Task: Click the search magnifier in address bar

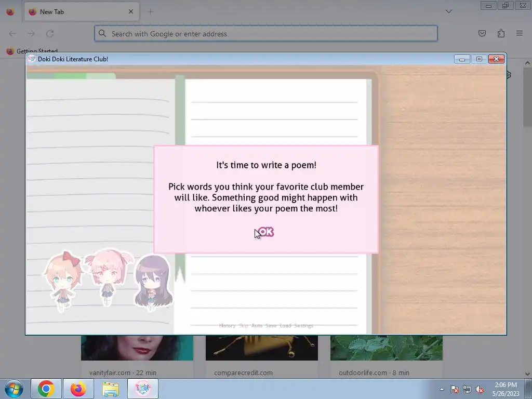Action: coord(102,33)
